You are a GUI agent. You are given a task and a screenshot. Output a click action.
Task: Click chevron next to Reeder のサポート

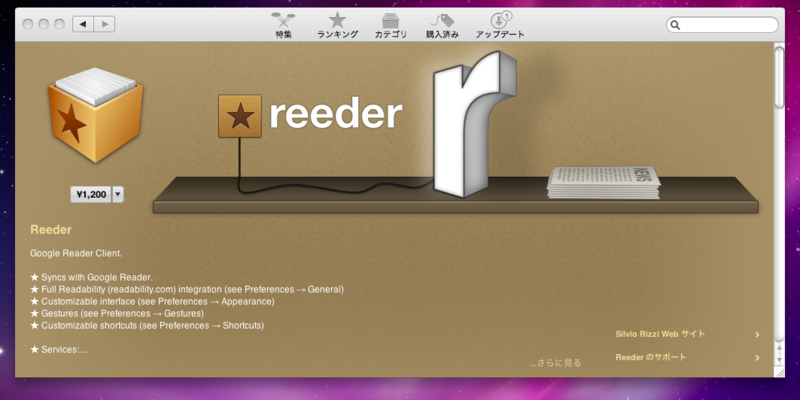[757, 358]
